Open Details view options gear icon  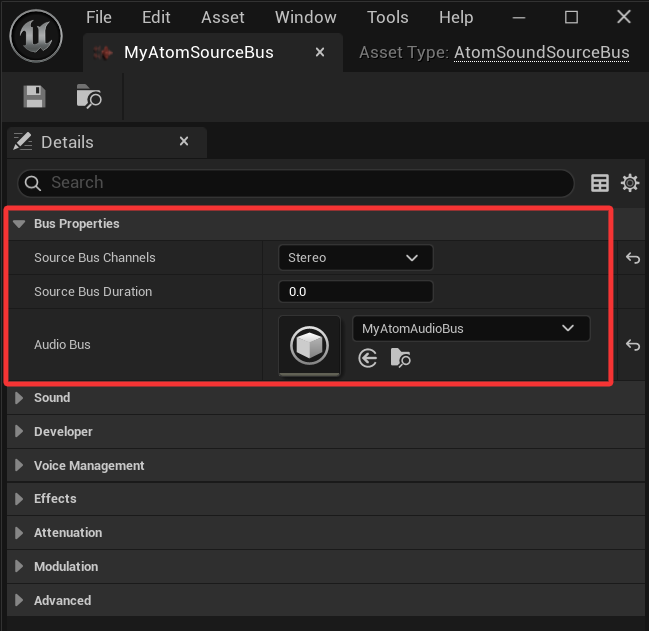[630, 183]
